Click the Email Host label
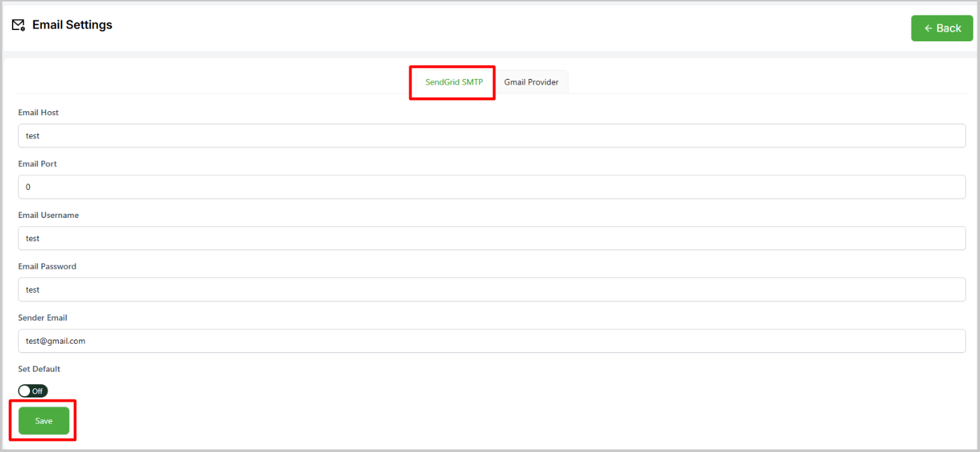 (x=38, y=112)
